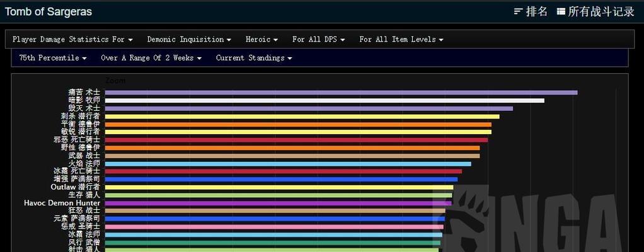Click the 元素 萨满祭司 label

coord(77,219)
